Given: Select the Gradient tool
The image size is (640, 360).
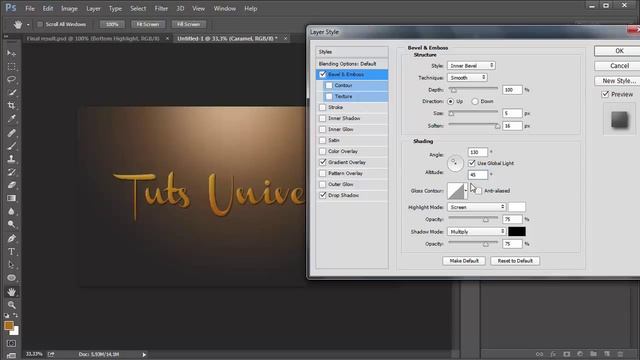Looking at the screenshot, I should (11, 198).
